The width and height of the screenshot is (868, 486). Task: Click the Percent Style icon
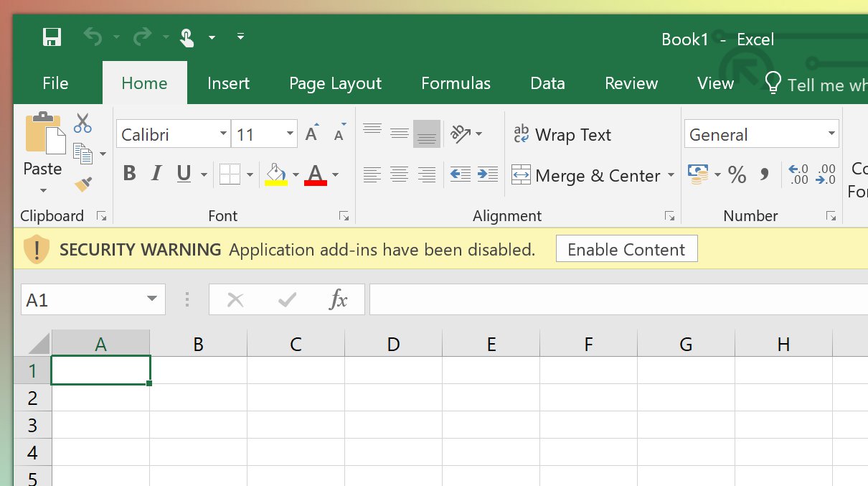click(x=737, y=174)
